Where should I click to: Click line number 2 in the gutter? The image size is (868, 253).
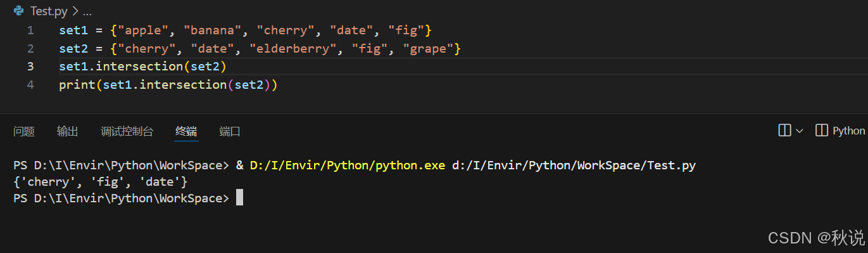point(30,48)
